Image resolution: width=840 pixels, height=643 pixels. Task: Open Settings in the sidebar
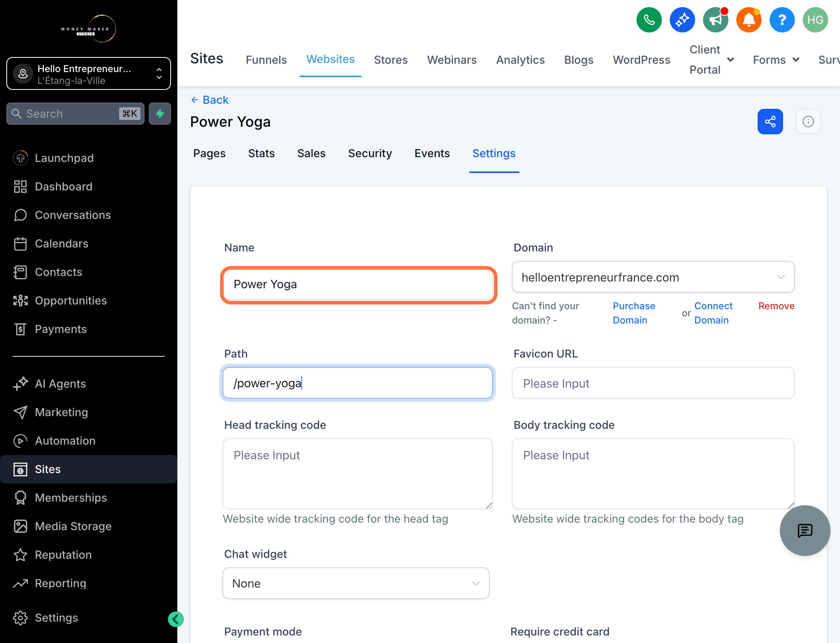point(89,618)
